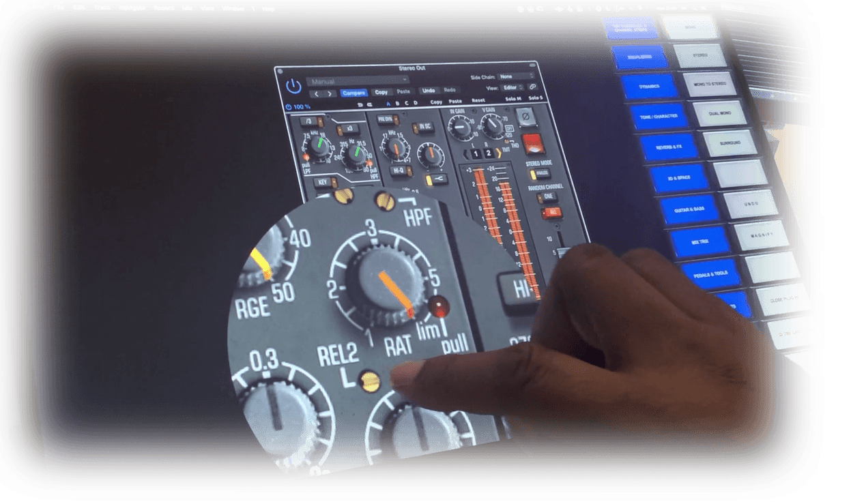Click the phase invert Ø button
Image resolution: width=866 pixels, height=504 pixels.
pyautogui.click(x=525, y=118)
